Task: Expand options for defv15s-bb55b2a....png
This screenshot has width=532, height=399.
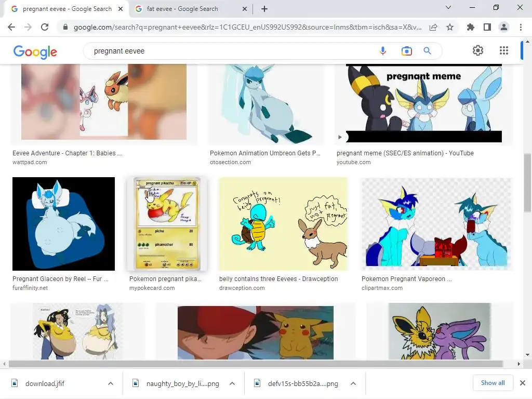Action: [353, 383]
